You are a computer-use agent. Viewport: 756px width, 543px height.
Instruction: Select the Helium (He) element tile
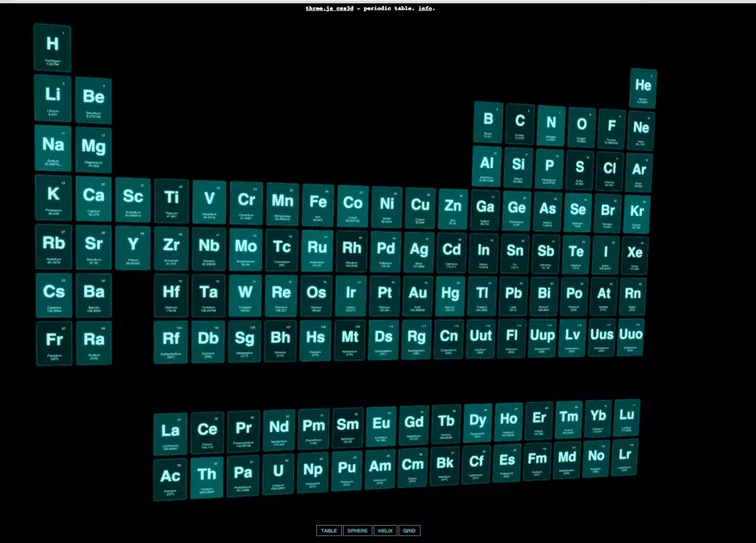pyautogui.click(x=643, y=88)
